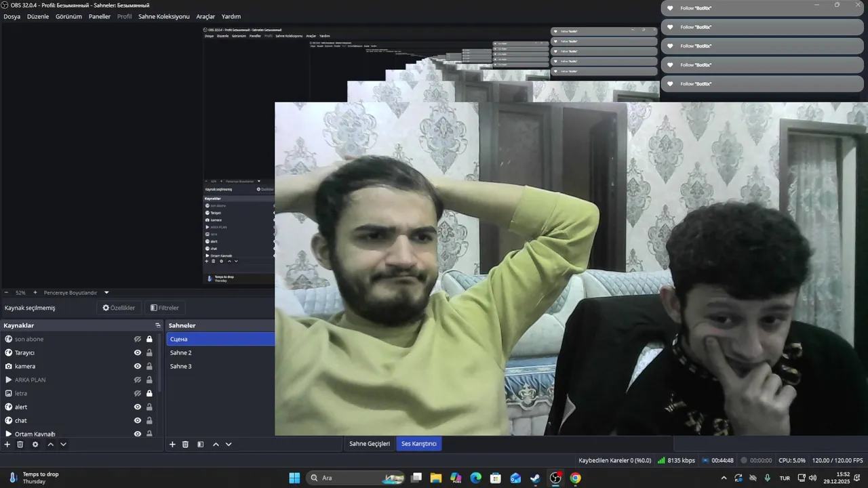Image resolution: width=868 pixels, height=488 pixels.
Task: Click the volume speaker tray icon
Action: 812,478
